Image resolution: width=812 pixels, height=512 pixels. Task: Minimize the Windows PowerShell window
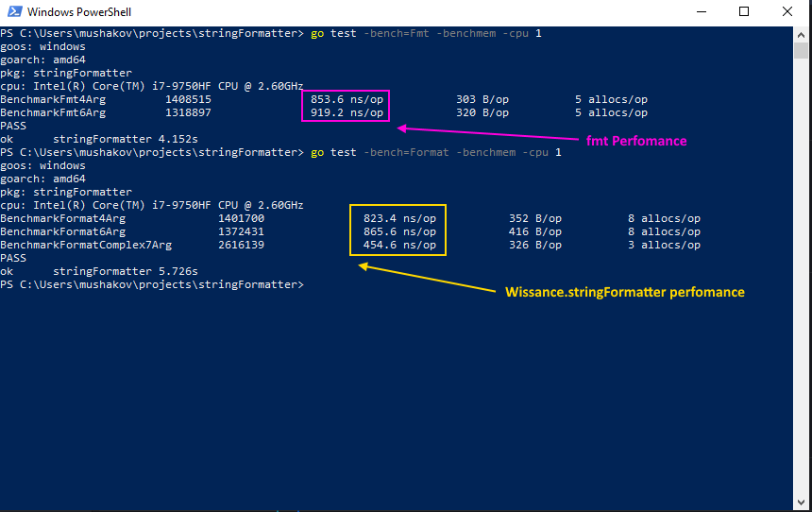click(702, 12)
